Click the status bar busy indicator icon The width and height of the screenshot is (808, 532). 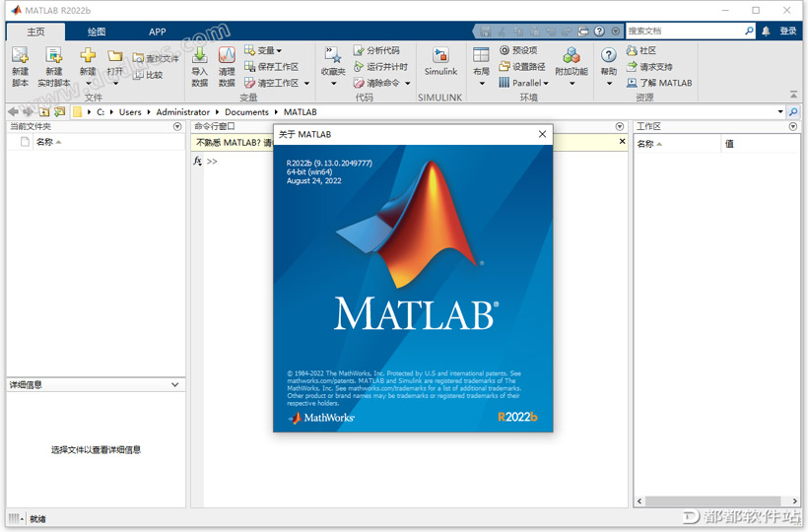[x=16, y=518]
